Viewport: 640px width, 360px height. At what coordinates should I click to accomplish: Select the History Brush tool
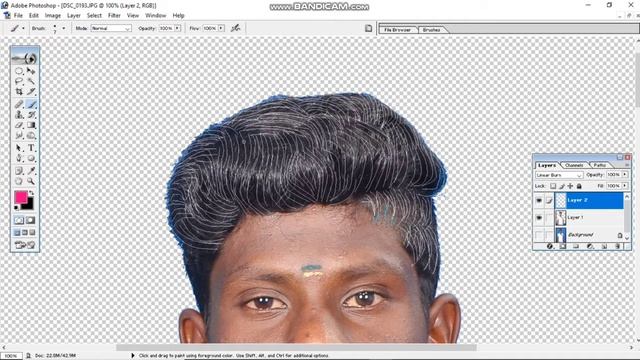point(31,115)
